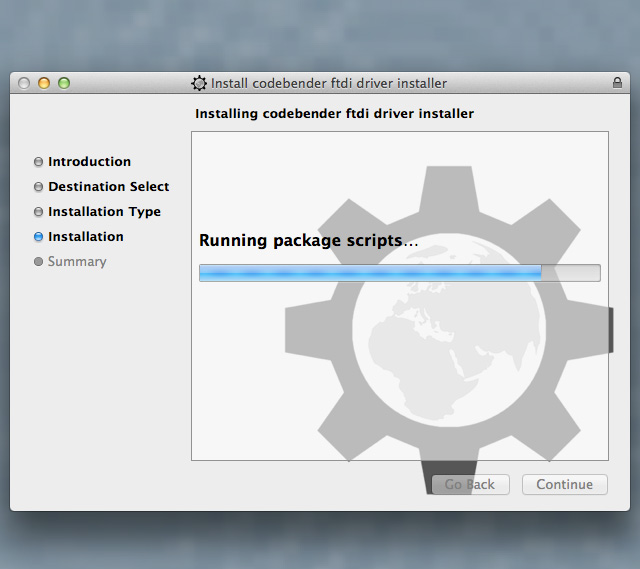This screenshot has width=640, height=569.
Task: Select the current Installation step label
Action: [x=86, y=237]
